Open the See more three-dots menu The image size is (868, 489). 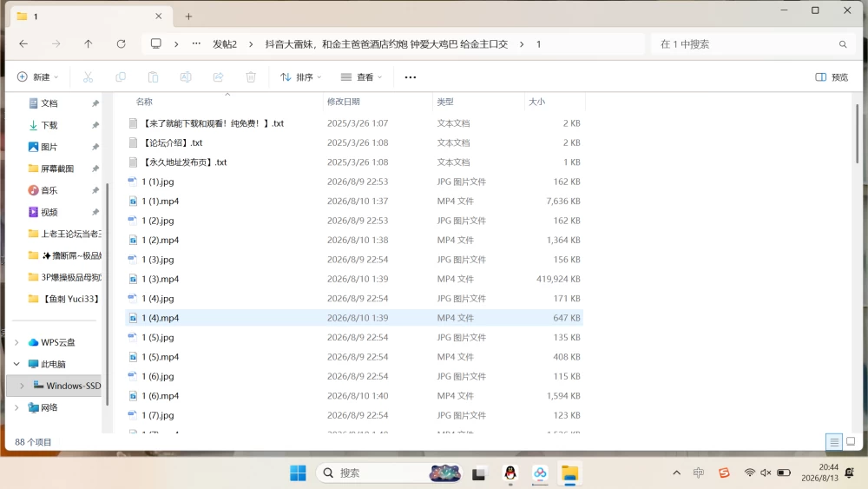pos(411,77)
